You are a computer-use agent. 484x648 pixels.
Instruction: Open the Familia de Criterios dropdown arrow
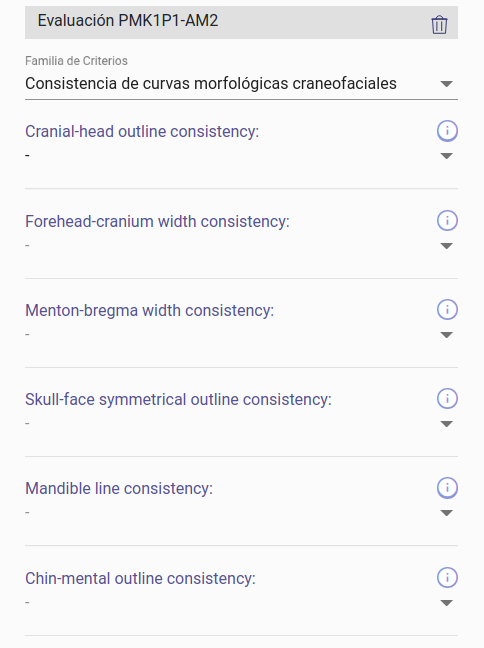pos(446,84)
